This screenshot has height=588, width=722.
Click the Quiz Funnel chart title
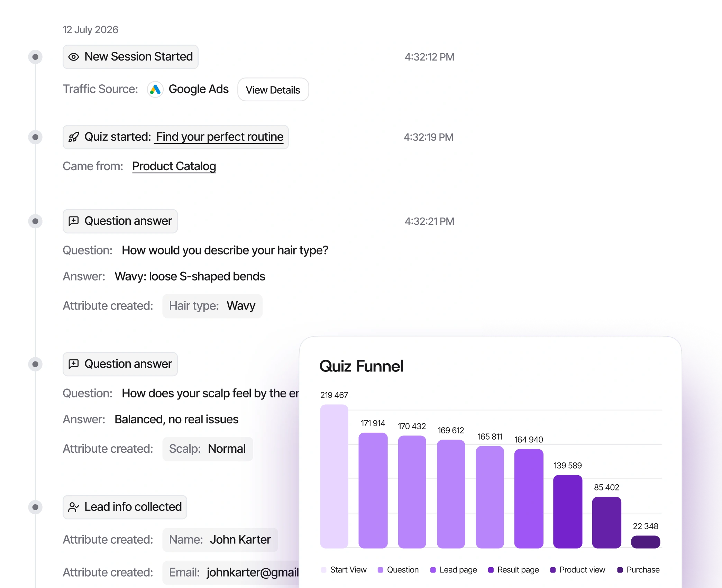(361, 366)
